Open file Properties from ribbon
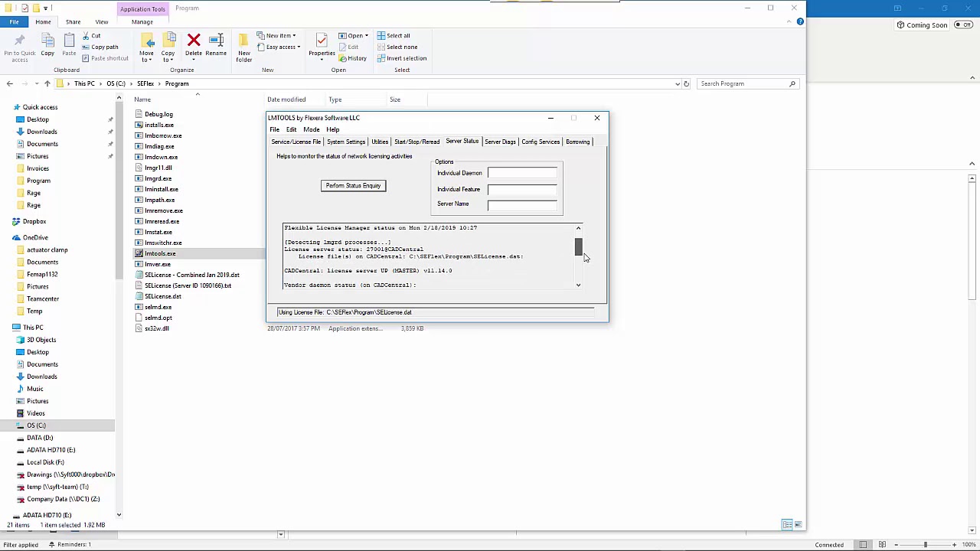The height and width of the screenshot is (551, 980). [322, 46]
